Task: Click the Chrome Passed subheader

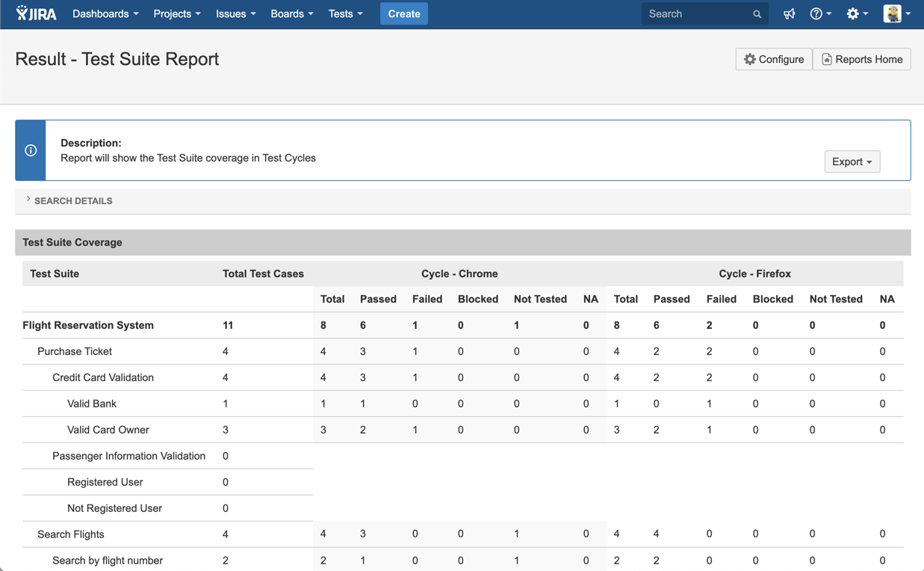Action: pyautogui.click(x=378, y=299)
